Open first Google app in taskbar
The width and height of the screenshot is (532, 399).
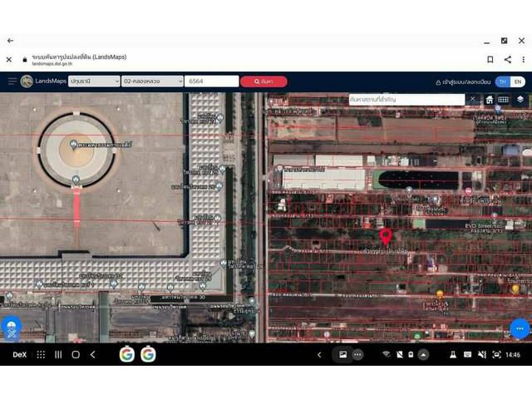pyautogui.click(x=126, y=354)
